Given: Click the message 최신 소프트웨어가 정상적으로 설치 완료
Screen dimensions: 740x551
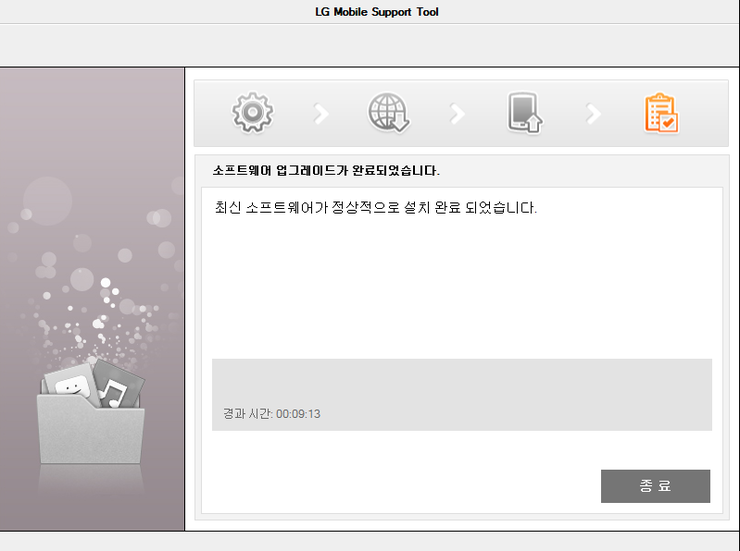Looking at the screenshot, I should [337, 208].
